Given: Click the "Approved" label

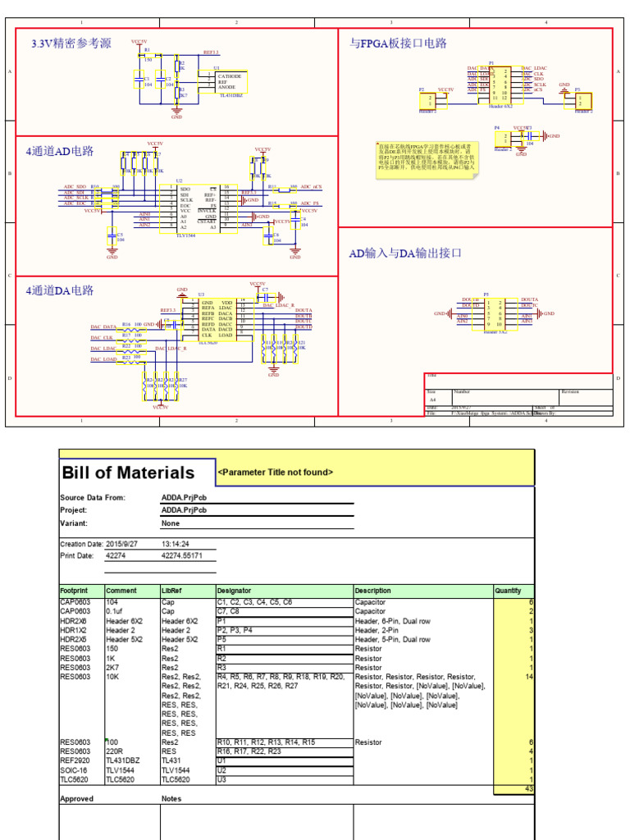Looking at the screenshot, I should pyautogui.click(x=76, y=799).
